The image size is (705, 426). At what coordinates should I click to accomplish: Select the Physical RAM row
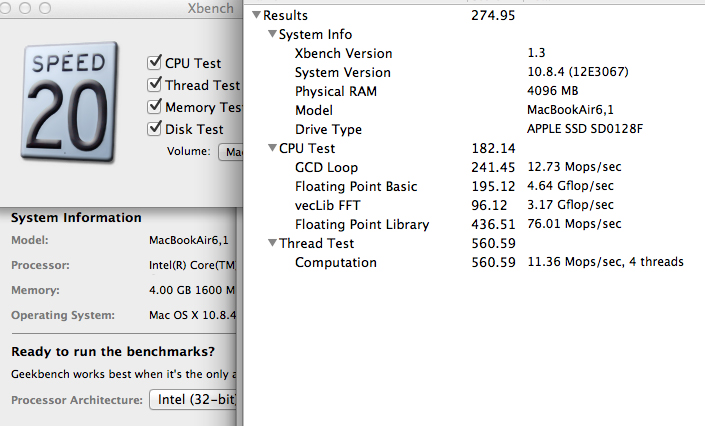click(474, 91)
